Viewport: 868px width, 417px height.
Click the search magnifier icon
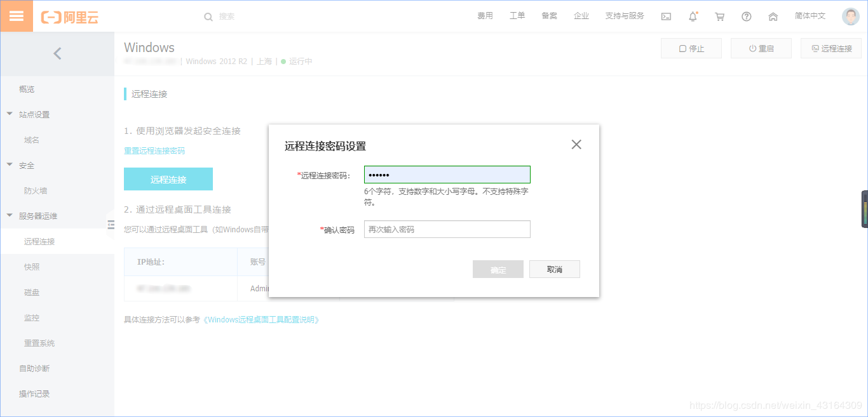point(208,17)
